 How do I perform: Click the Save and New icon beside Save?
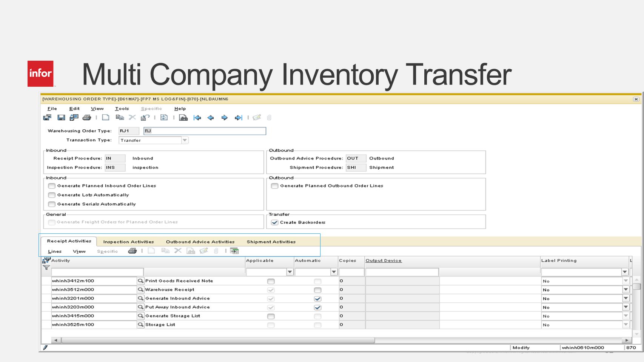coord(74,118)
